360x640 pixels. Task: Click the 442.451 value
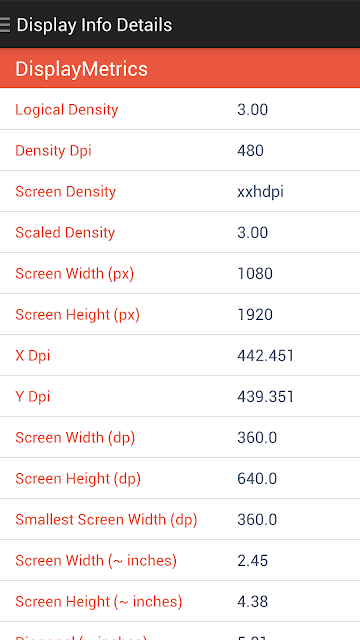click(266, 356)
